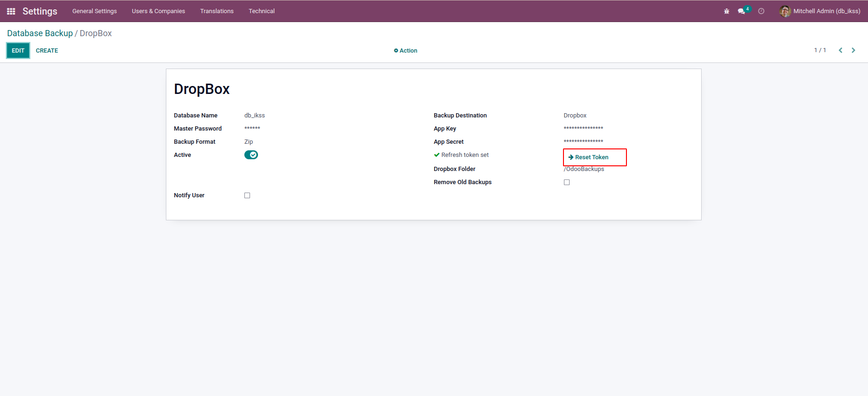Open the apps grid menu icon
The image size is (868, 396).
pyautogui.click(x=11, y=11)
